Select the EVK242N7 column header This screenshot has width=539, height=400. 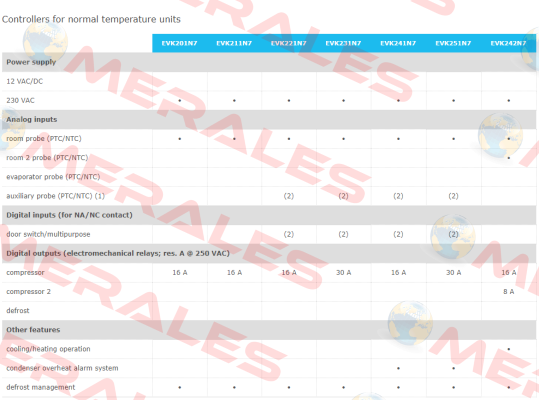(x=508, y=43)
